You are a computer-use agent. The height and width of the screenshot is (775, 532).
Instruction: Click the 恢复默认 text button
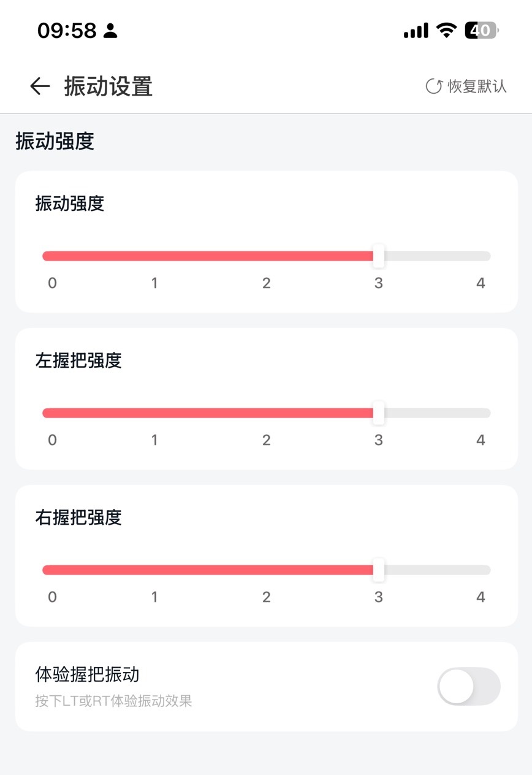click(477, 86)
